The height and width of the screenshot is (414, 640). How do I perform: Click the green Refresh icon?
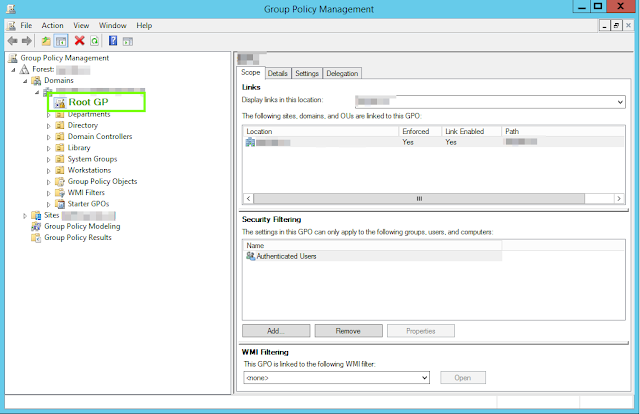94,41
